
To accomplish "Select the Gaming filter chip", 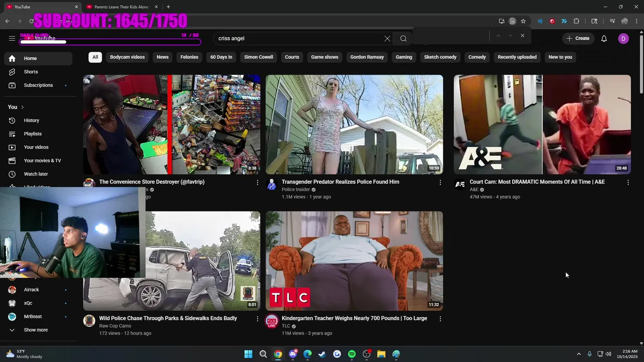I will (x=404, y=57).
